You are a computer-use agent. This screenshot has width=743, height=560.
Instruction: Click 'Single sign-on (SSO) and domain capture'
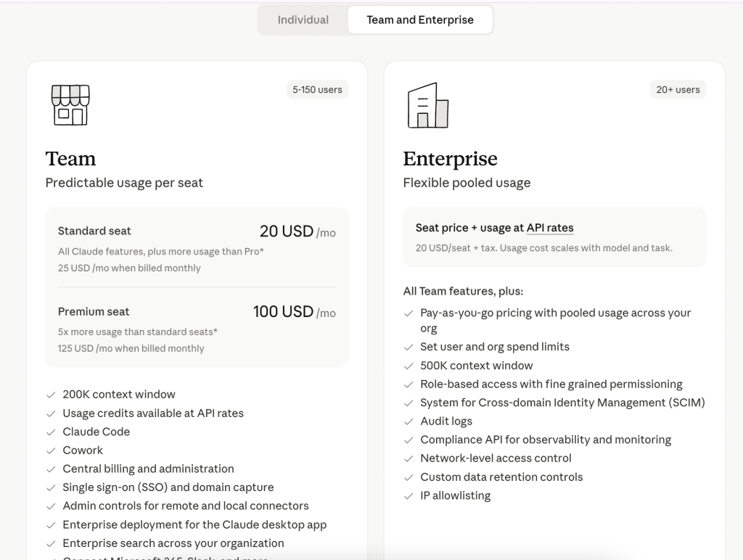168,487
